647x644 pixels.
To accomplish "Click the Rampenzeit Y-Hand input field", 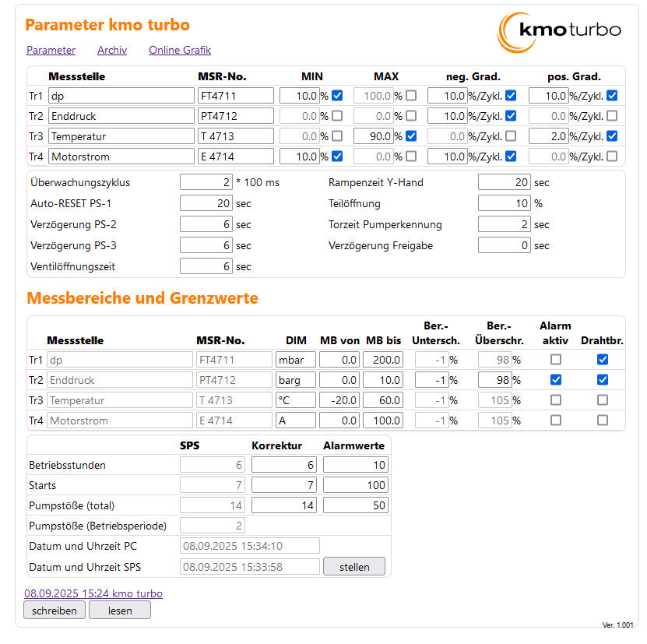I will point(505,182).
